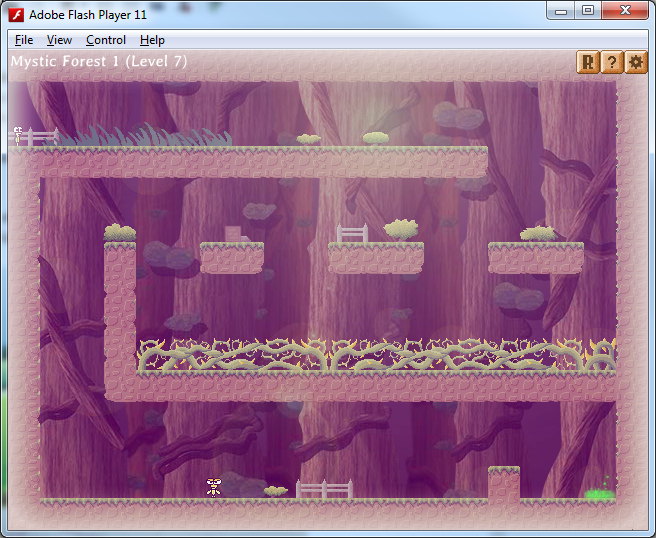The image size is (656, 538).
Task: Click the Flash Player title bar icon
Action: 16,12
